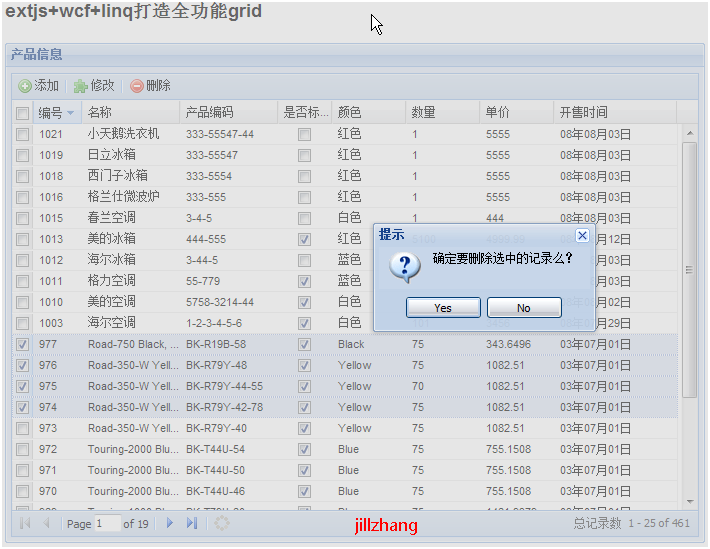The width and height of the screenshot is (710, 549).
Task: Click the 修改 (Edit) toolbar icon
Action: [81, 86]
